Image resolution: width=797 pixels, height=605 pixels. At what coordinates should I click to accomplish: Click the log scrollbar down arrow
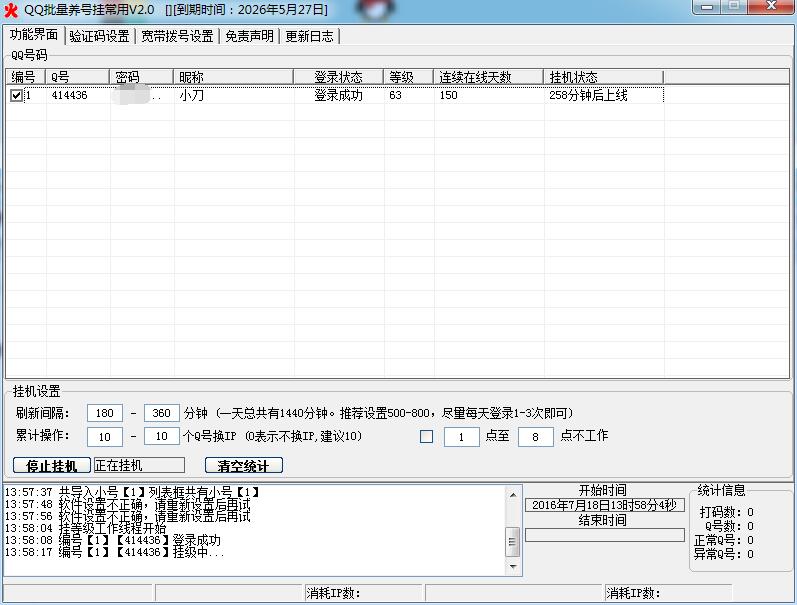point(513,566)
